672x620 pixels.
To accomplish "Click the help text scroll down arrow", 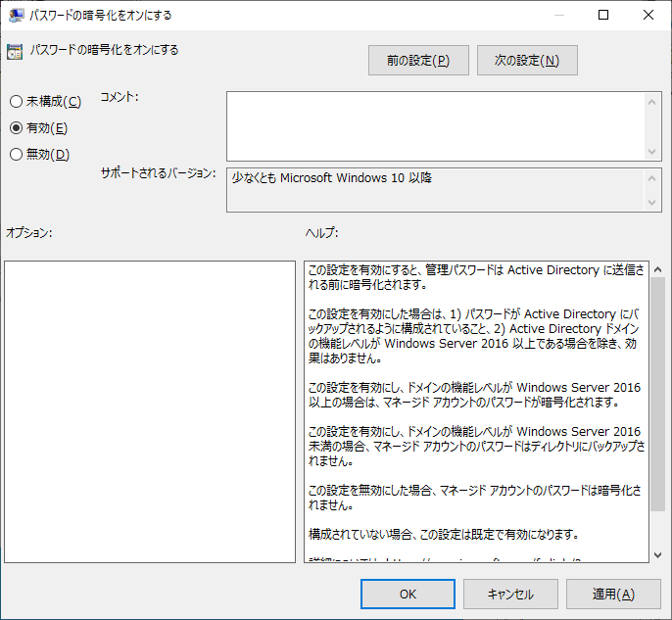I will 657,554.
